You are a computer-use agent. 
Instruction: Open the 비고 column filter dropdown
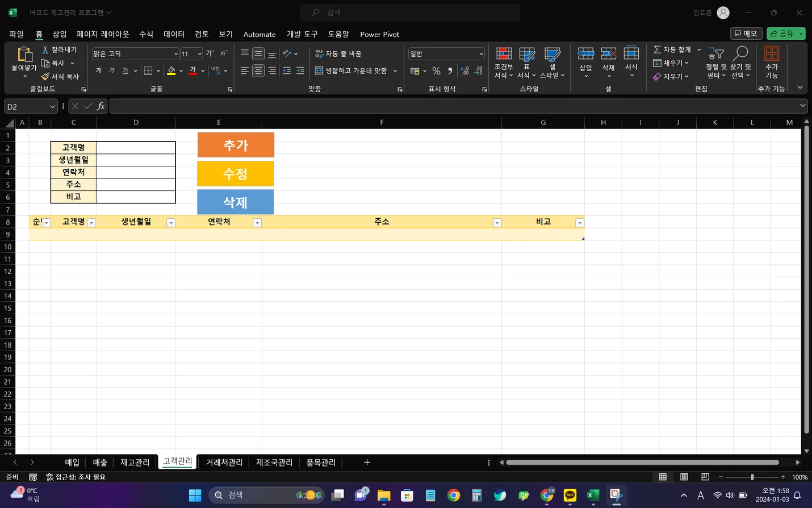point(580,223)
